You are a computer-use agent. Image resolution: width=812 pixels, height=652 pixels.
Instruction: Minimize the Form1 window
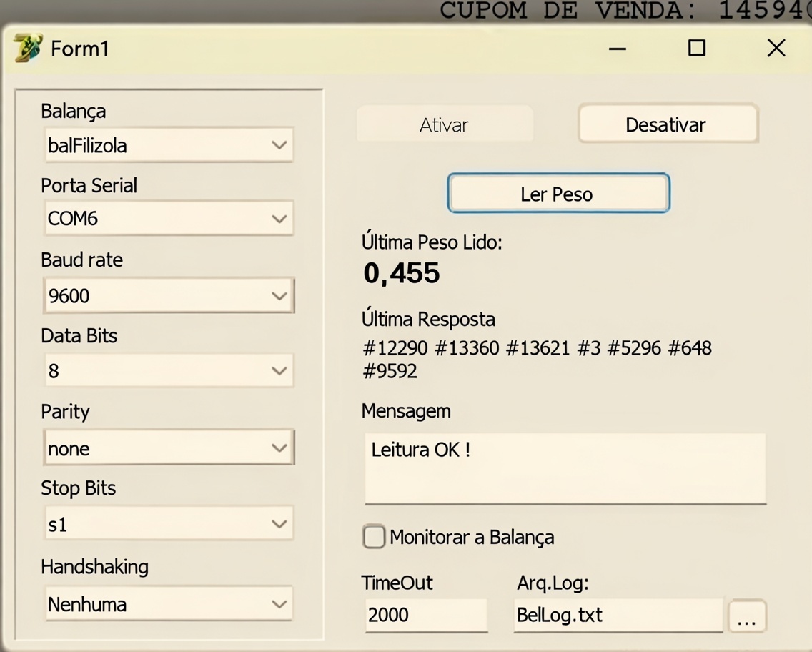coord(618,49)
